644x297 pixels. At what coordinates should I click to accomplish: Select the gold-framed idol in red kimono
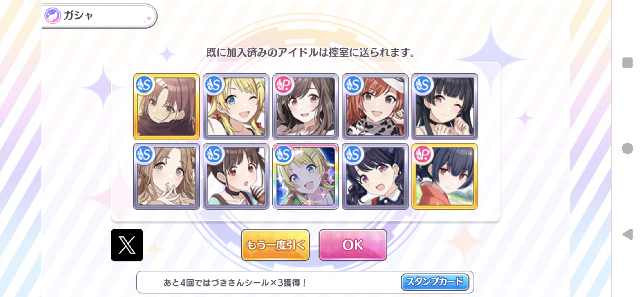[445, 176]
